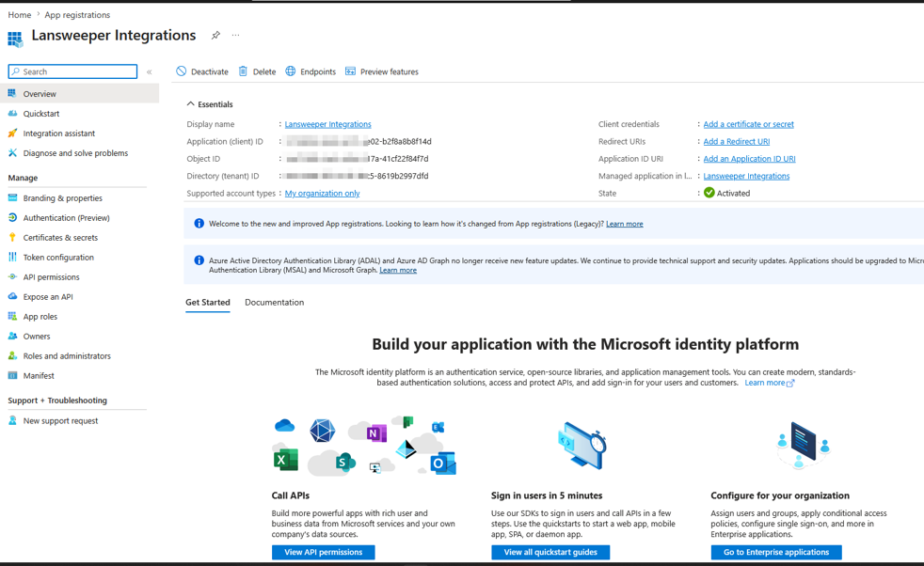
Task: Click the Lansweeper Integrations app grid icon
Action: (15, 39)
